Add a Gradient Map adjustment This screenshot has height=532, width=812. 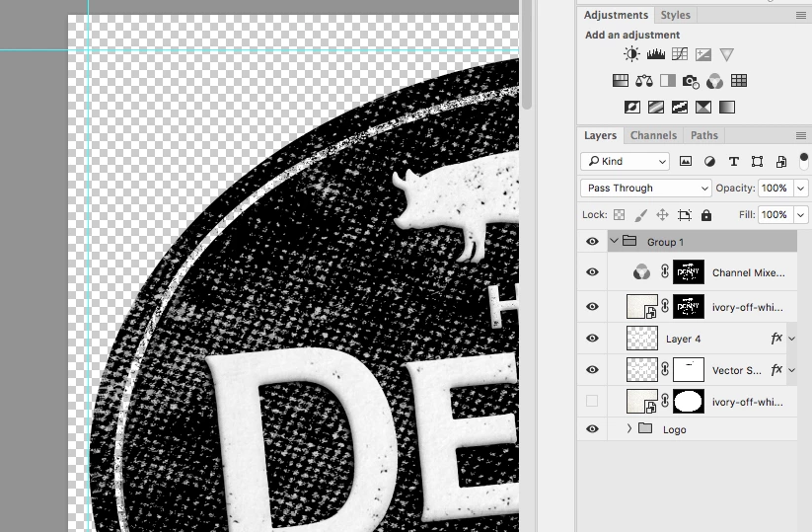coord(727,108)
